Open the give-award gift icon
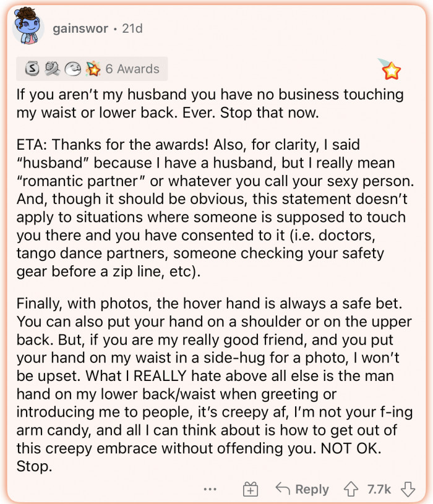Image resolution: width=433 pixels, height=504 pixels. click(x=251, y=489)
